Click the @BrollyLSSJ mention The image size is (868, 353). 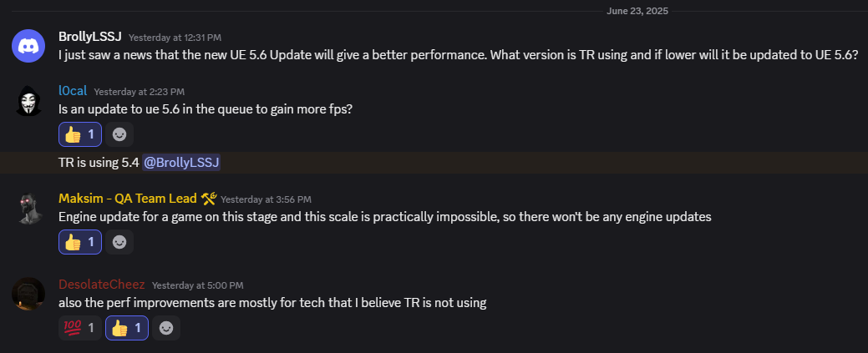tap(181, 163)
